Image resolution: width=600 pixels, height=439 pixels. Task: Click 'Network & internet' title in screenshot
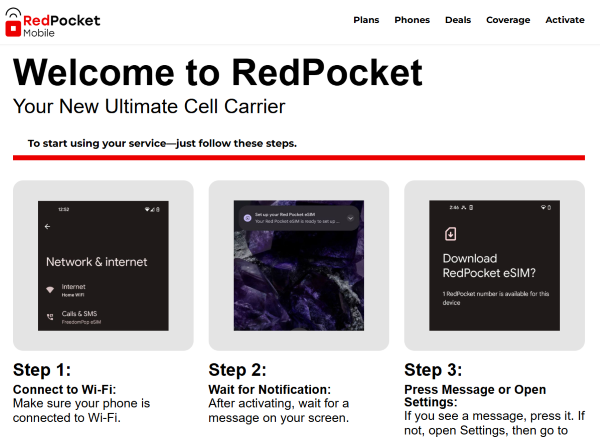(x=96, y=262)
